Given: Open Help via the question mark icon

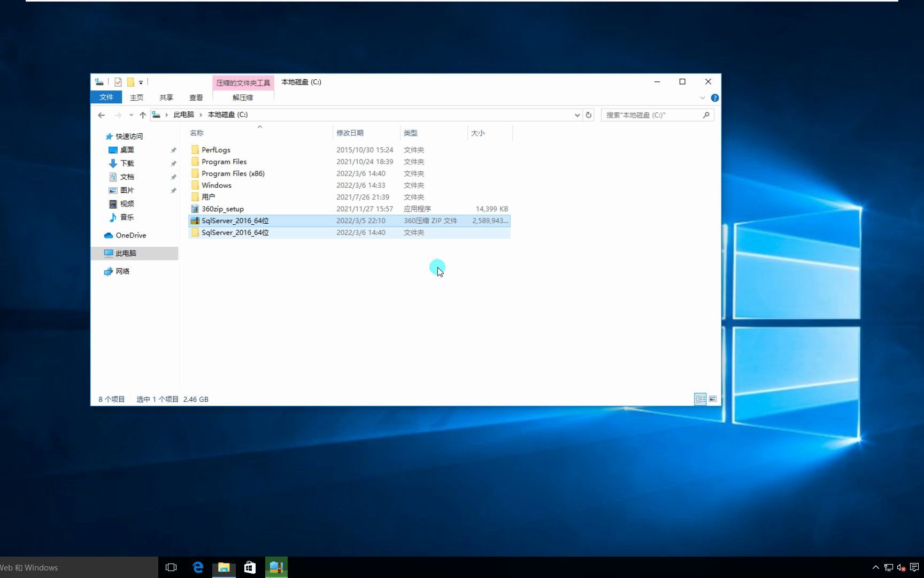Looking at the screenshot, I should click(x=715, y=97).
